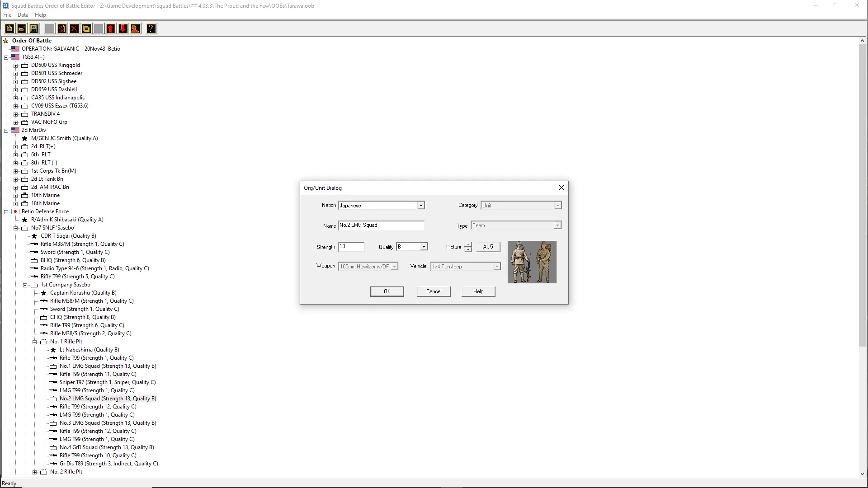Open the Quality dropdown in the dialog

pyautogui.click(x=423, y=247)
